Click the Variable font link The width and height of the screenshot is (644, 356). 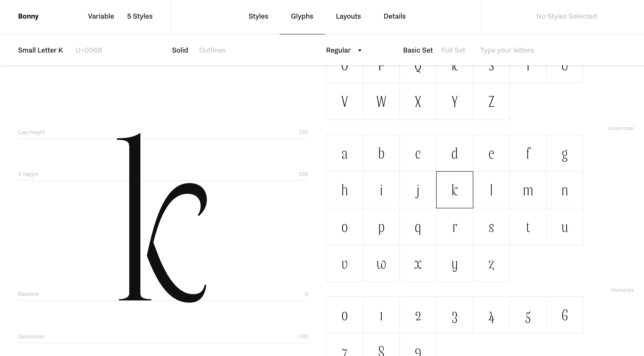pyautogui.click(x=101, y=16)
